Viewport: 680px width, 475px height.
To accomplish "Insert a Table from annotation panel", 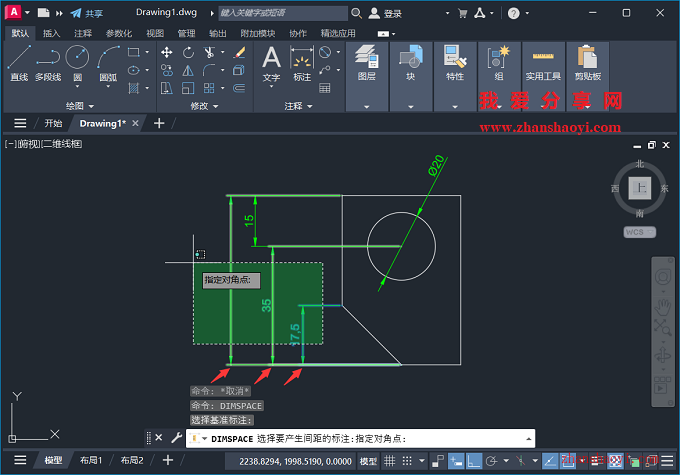I will tap(325, 88).
